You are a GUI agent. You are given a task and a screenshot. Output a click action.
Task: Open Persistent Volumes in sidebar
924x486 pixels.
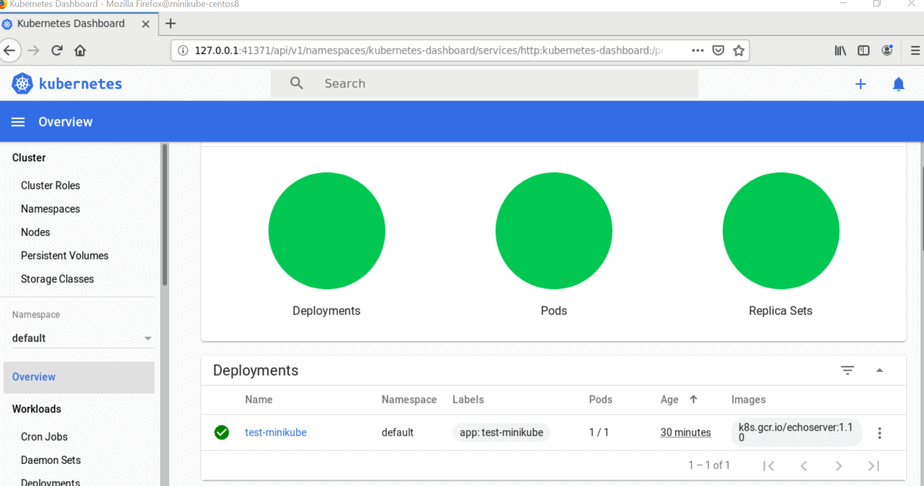64,256
